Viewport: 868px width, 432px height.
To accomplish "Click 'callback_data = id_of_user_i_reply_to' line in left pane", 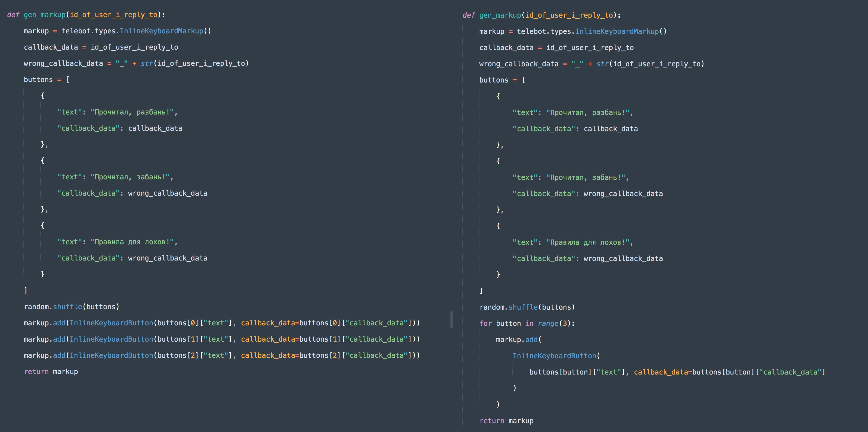I will point(101,47).
